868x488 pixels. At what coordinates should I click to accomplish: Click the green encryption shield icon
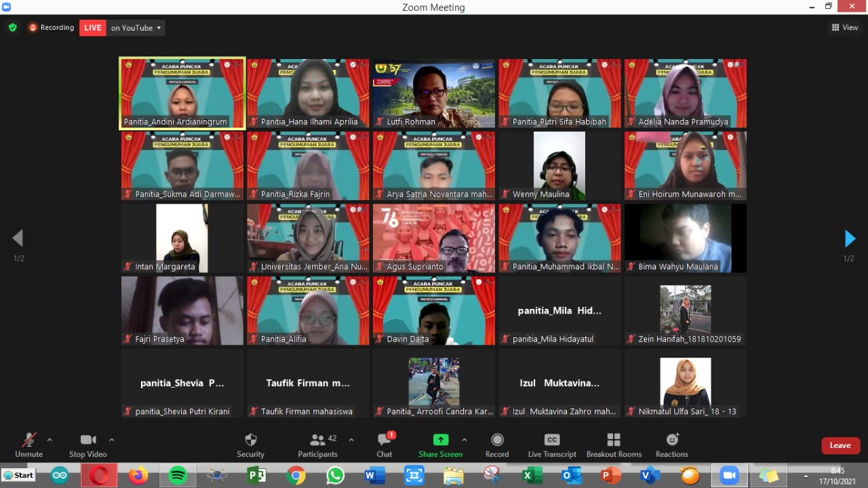coord(12,28)
